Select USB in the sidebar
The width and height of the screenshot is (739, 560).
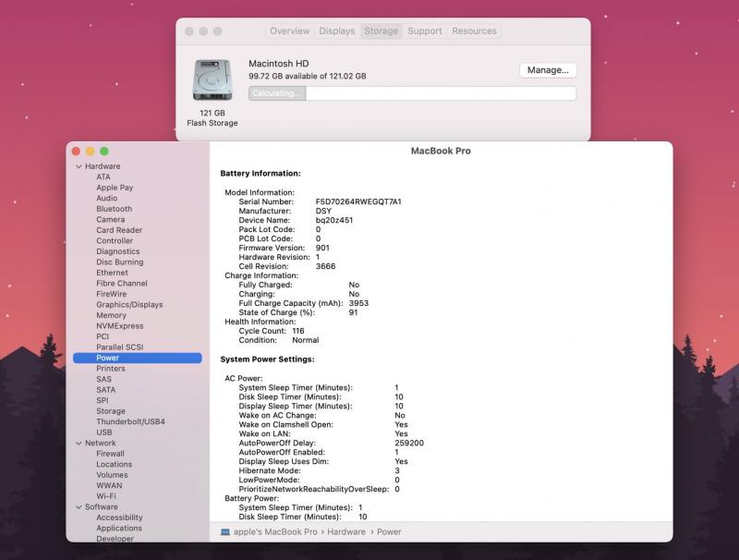pyautogui.click(x=104, y=432)
